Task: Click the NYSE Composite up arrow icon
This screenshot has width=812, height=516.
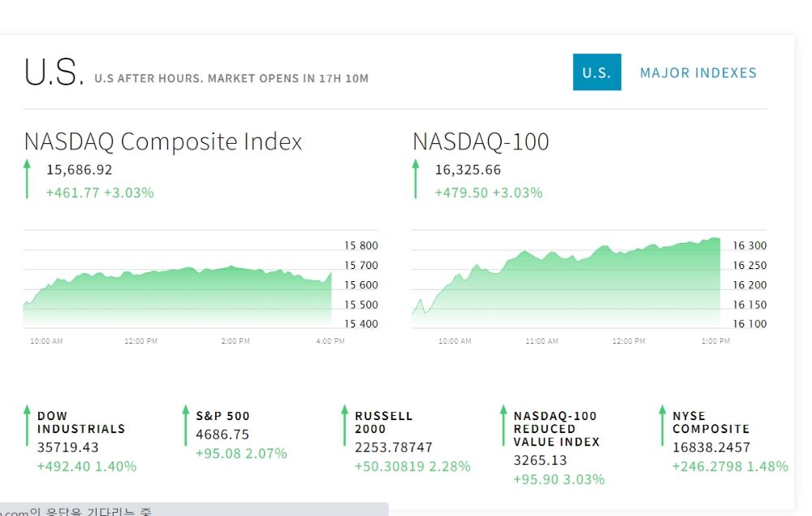Action: [662, 425]
